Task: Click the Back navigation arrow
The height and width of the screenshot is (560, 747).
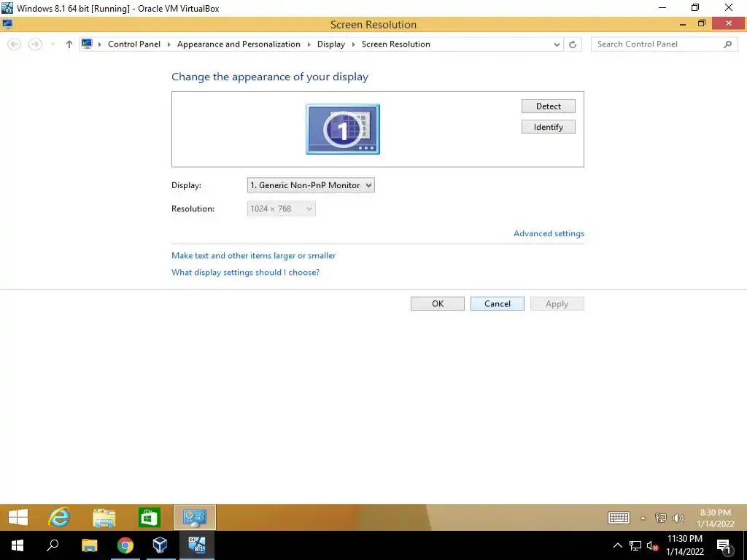Action: pos(15,44)
